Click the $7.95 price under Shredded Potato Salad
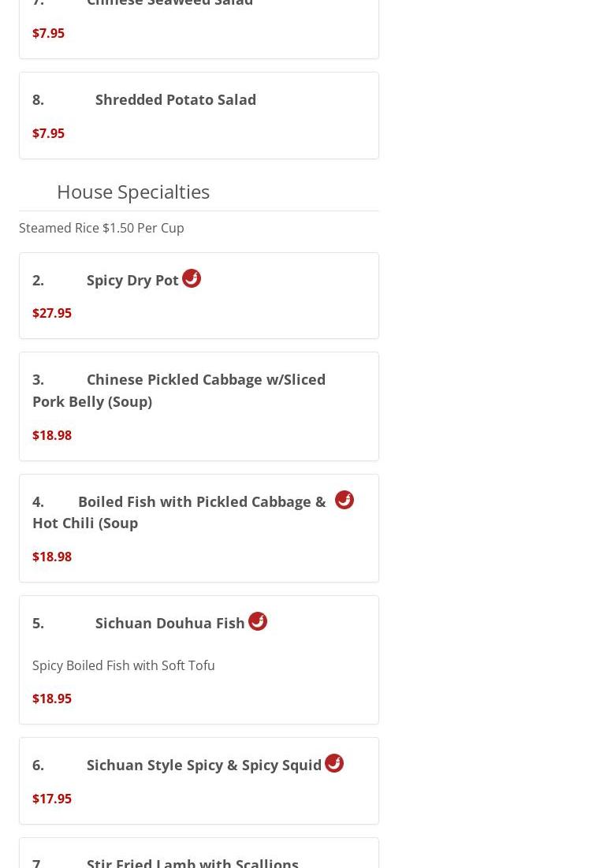Screen dimensions: 607x868 48,133
